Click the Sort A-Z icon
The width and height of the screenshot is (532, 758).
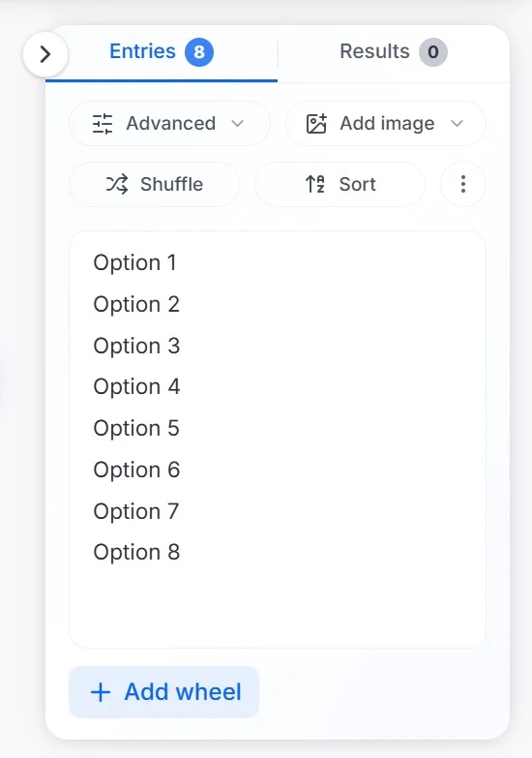pyautogui.click(x=315, y=184)
